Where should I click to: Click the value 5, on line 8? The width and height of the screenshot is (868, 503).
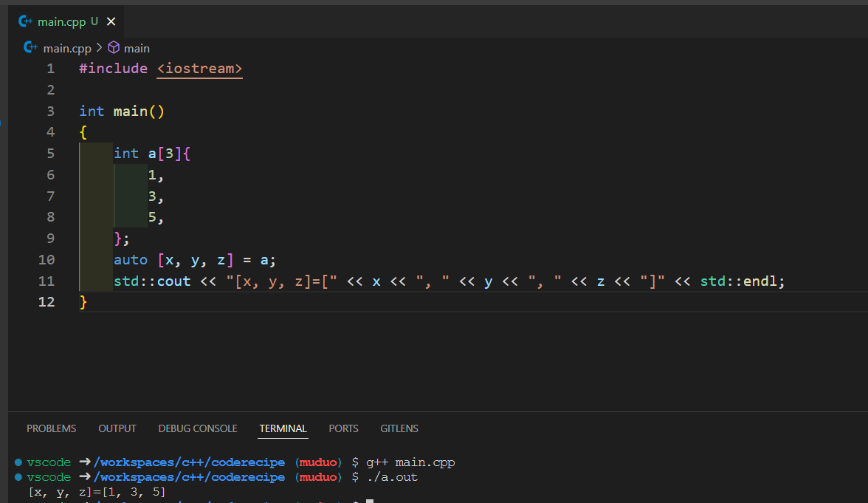[x=156, y=217]
